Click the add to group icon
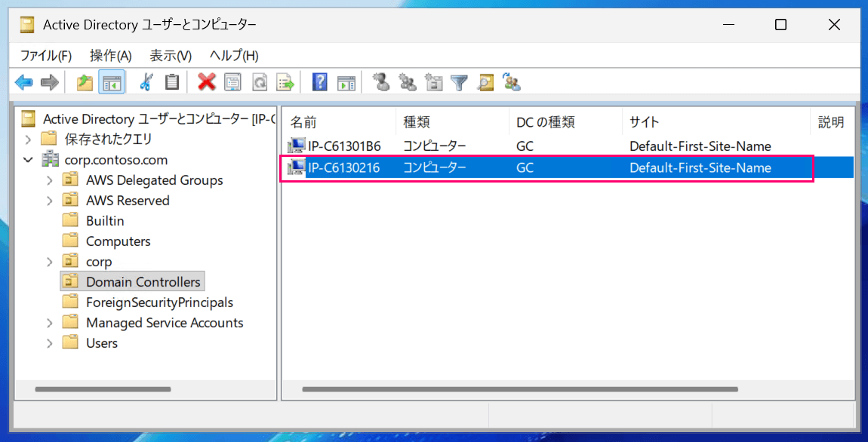 coord(512,83)
